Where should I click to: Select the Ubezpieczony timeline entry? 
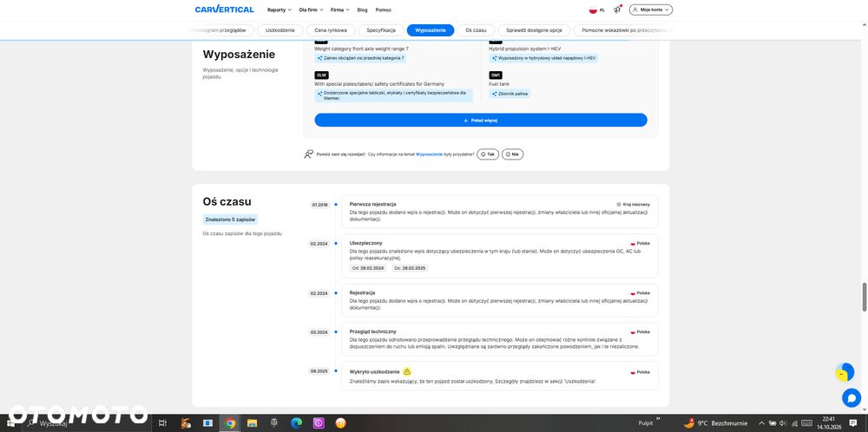point(500,256)
